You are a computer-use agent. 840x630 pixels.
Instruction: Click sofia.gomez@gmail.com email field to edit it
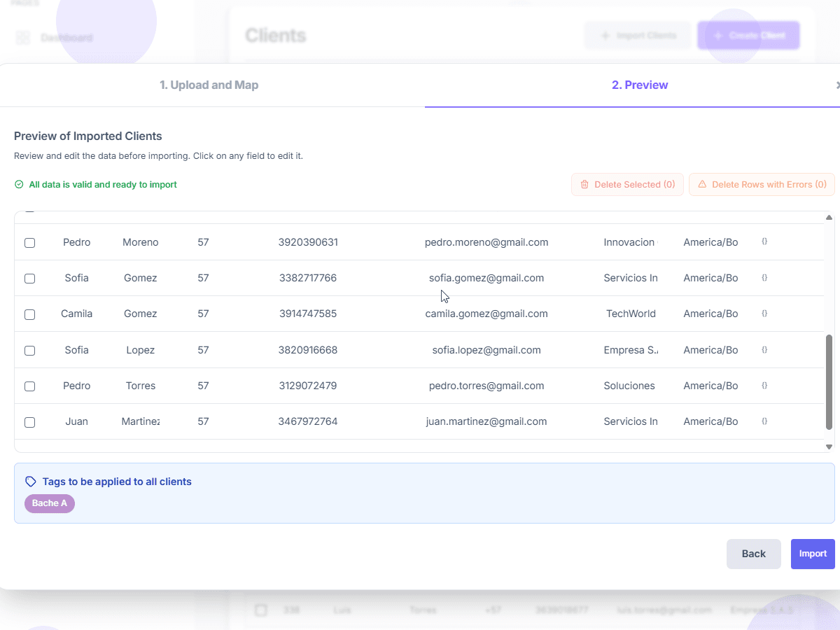(x=486, y=278)
